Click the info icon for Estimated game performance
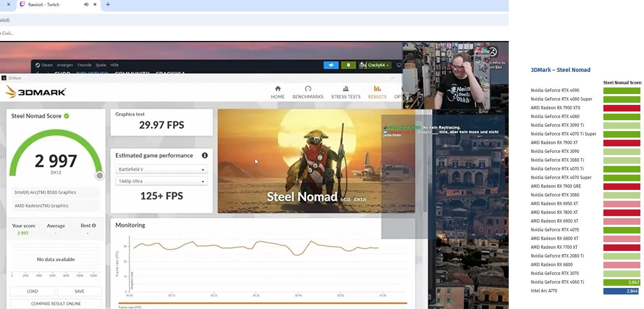 pyautogui.click(x=205, y=155)
